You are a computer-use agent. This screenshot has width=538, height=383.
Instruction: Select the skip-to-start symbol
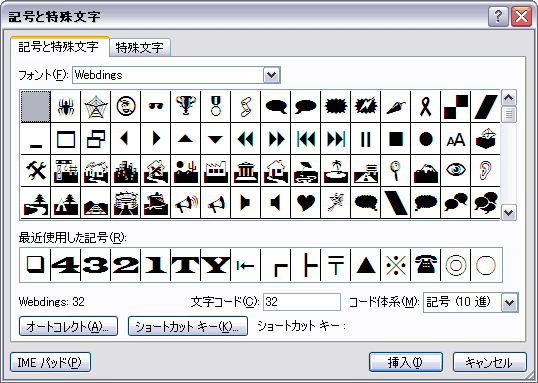point(306,139)
